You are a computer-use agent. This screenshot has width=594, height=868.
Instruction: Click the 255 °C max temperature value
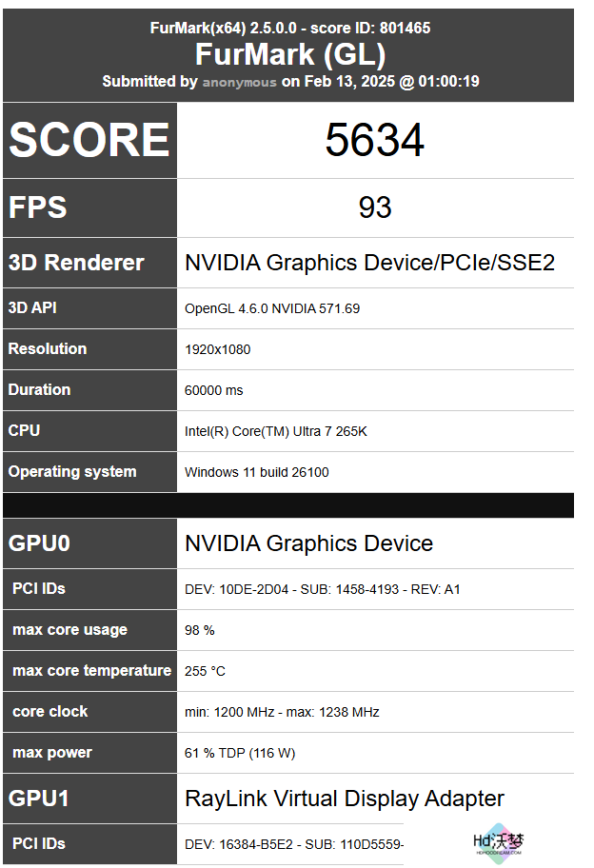click(205, 671)
